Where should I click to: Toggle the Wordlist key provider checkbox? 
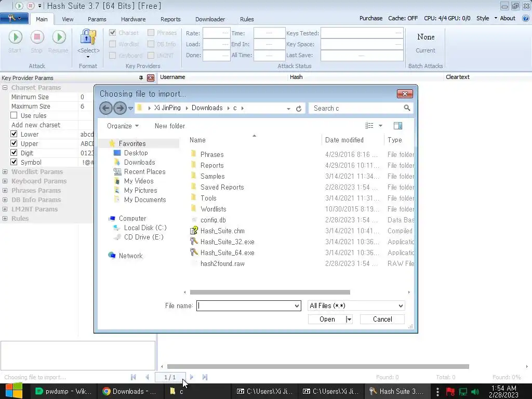coord(113,44)
